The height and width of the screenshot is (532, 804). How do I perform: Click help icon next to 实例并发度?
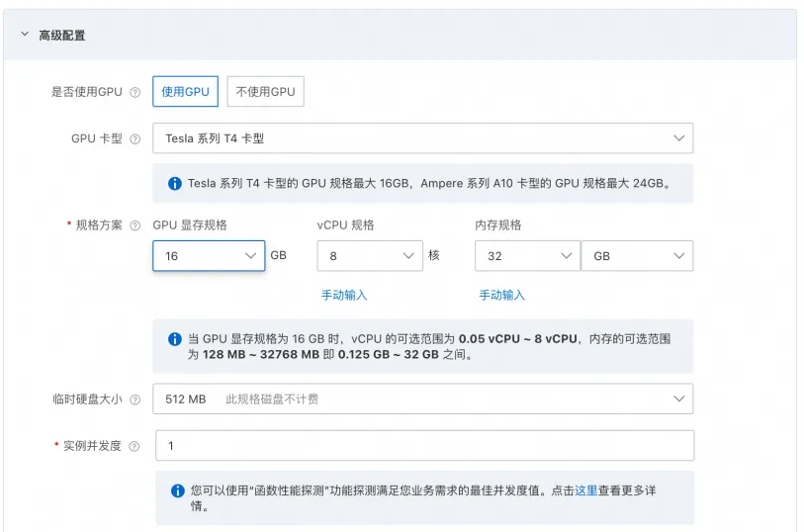click(x=135, y=446)
